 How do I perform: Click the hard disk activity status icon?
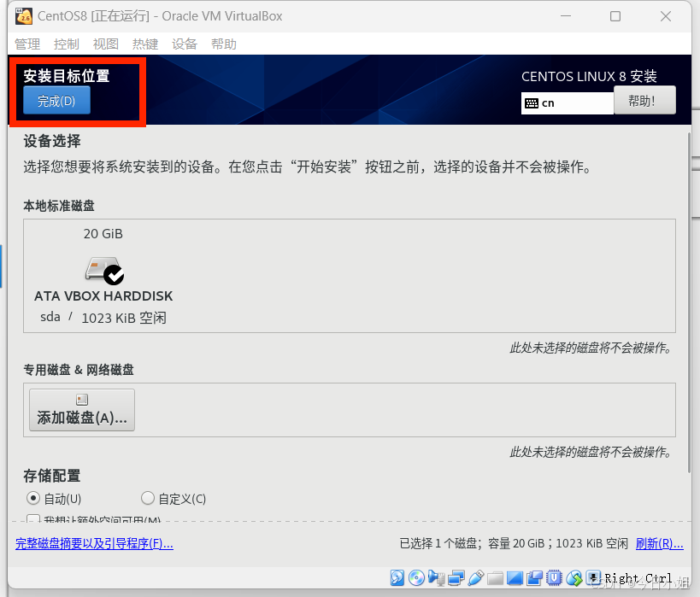(397, 577)
